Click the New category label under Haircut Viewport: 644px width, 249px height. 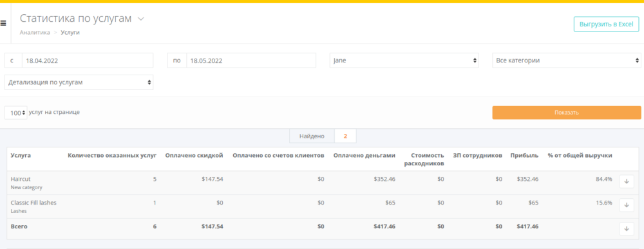click(26, 187)
